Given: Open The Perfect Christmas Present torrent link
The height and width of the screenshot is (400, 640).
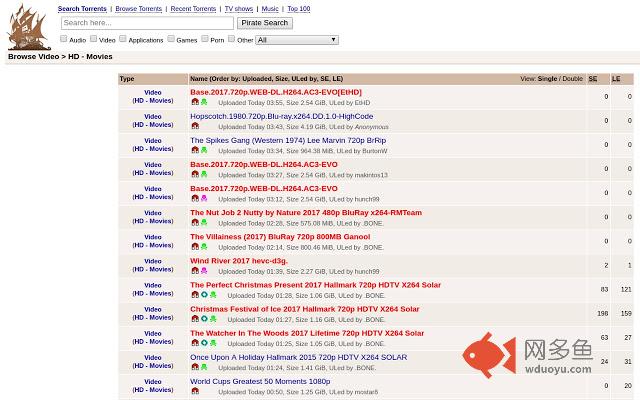Looking at the screenshot, I should pos(315,285).
